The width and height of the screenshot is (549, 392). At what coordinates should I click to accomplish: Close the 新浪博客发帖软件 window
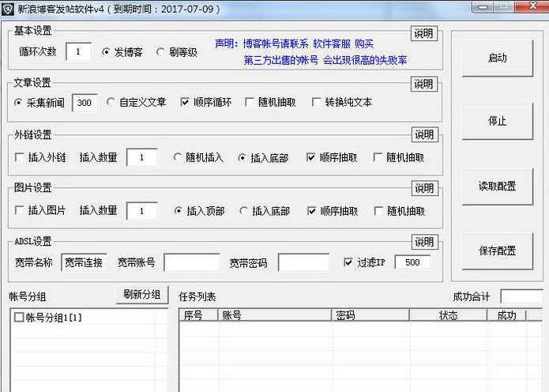[532, 6]
